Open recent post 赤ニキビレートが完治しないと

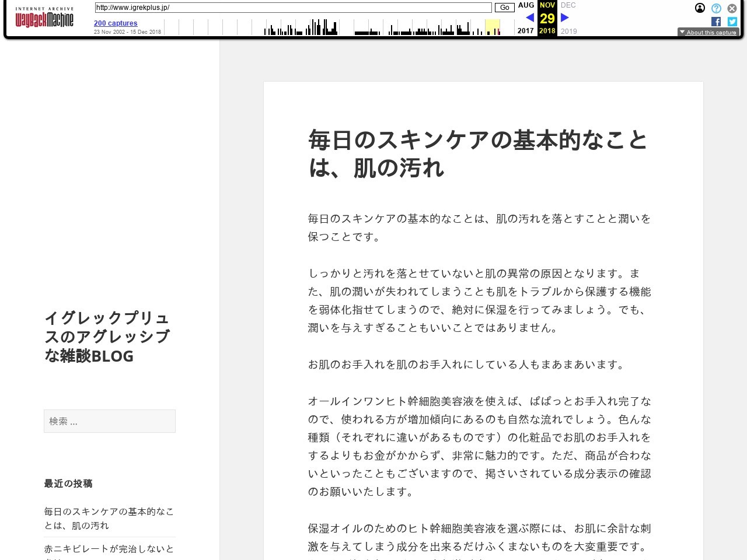(109, 549)
